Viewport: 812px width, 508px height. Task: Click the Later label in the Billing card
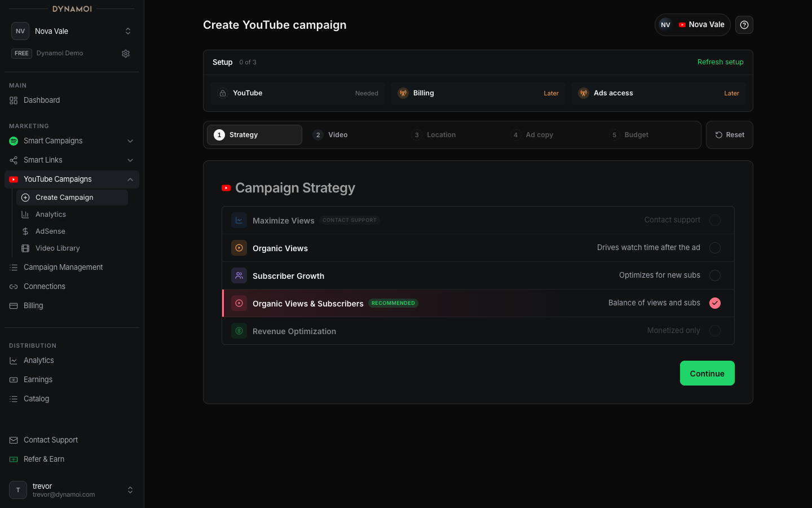point(551,94)
